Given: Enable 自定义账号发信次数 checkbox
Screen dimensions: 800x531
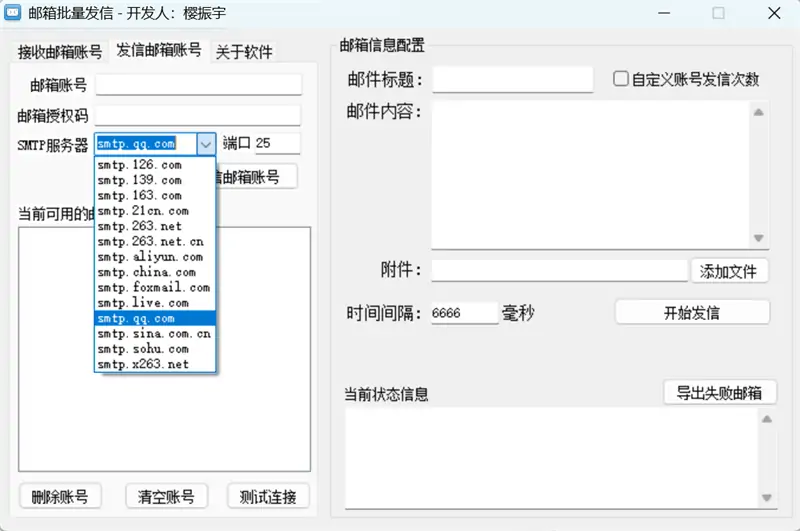Looking at the screenshot, I should click(621, 79).
